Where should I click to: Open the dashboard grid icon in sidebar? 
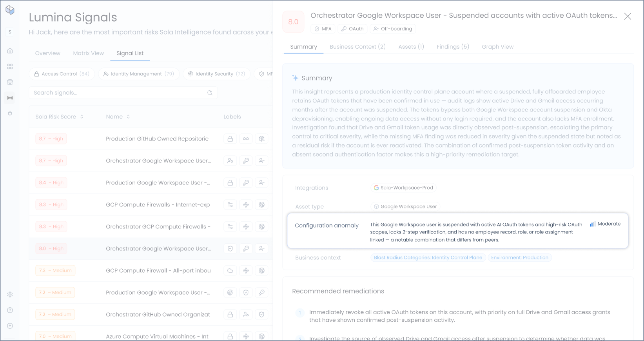(x=10, y=67)
